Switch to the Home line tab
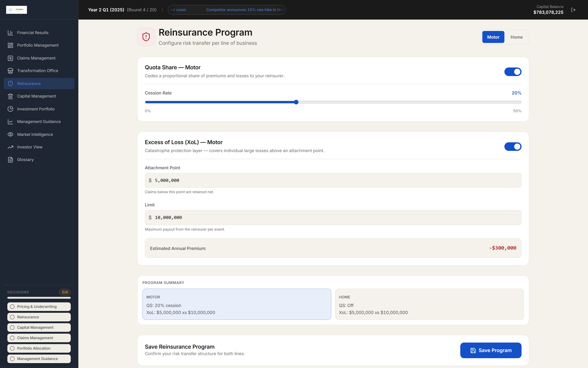 coord(516,37)
